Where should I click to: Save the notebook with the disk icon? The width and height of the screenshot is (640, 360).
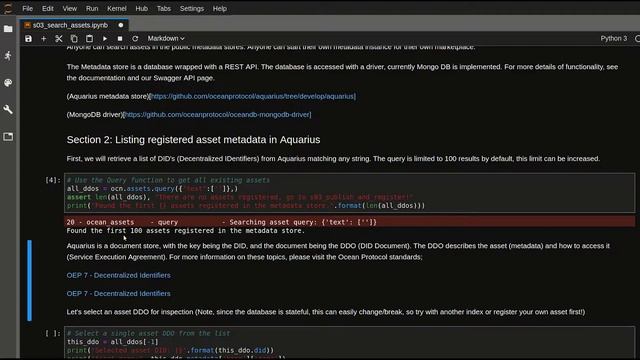point(28,38)
